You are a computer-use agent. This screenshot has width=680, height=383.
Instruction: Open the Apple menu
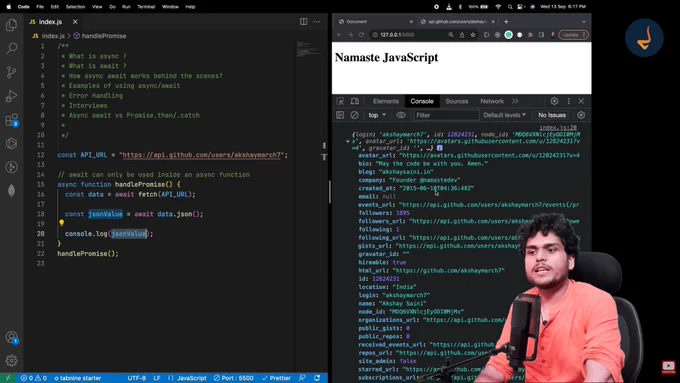click(x=8, y=7)
